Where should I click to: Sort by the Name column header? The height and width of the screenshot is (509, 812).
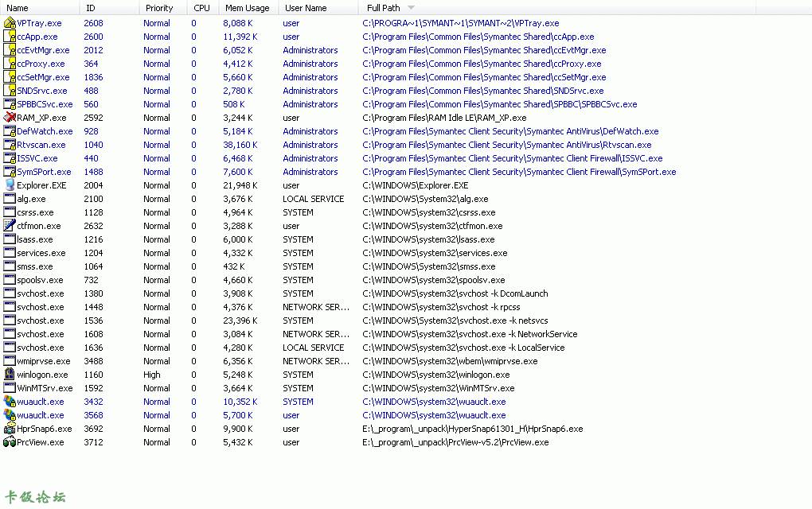click(x=40, y=8)
